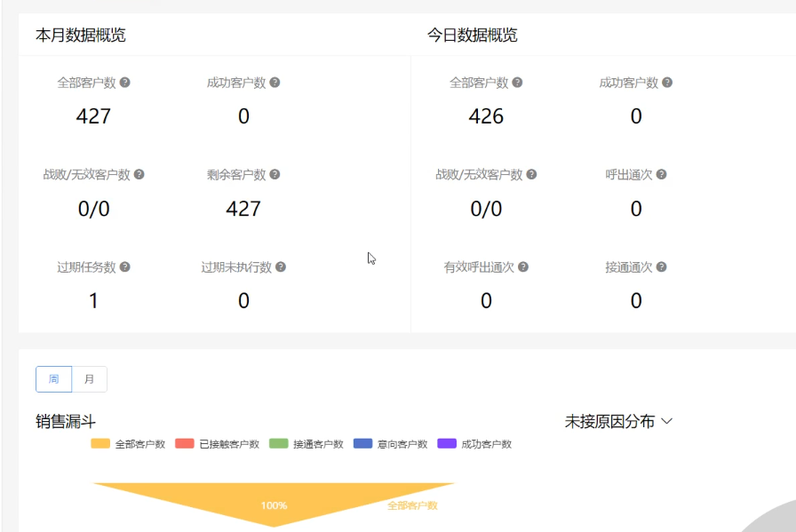Toggle 接通客户数 green legend swatch
796x532 pixels.
coord(279,444)
